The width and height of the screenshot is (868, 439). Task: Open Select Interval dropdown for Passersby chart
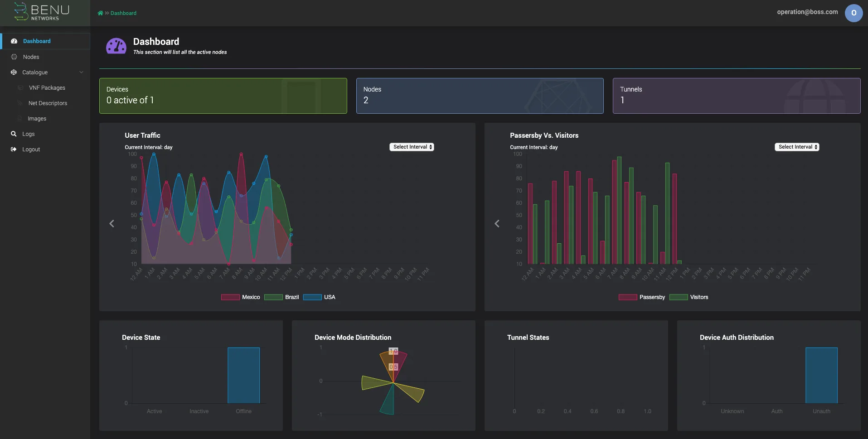796,147
